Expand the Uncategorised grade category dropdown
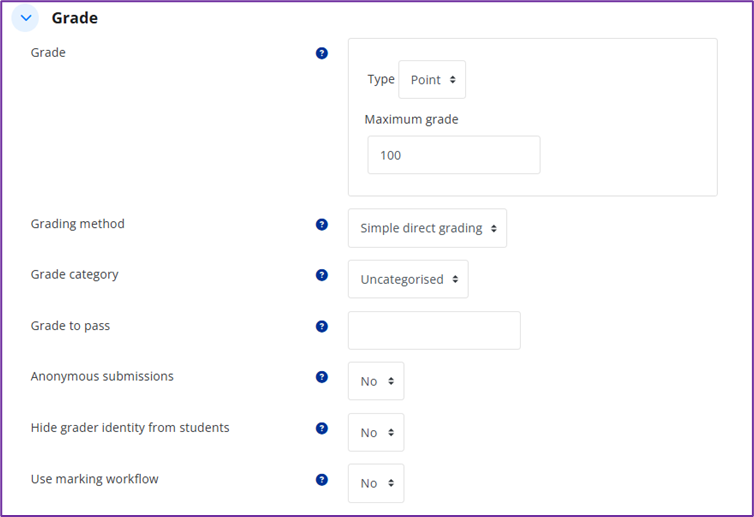This screenshot has width=754, height=517. 408,279
